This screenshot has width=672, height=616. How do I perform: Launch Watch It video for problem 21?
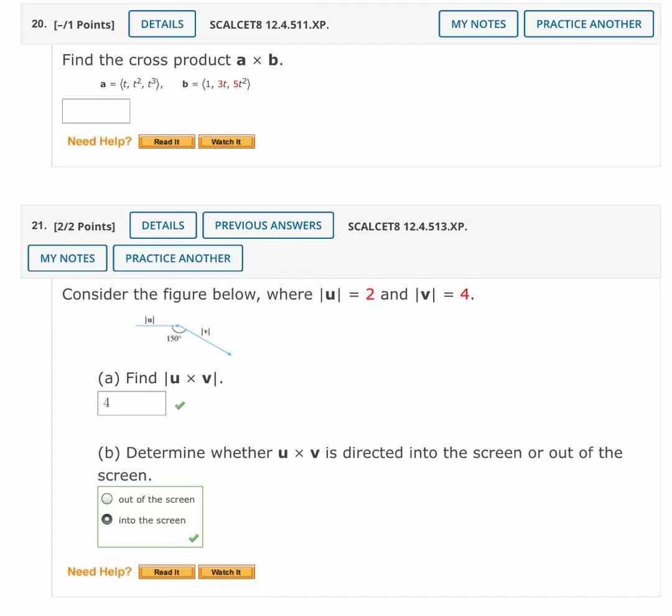[x=226, y=571]
